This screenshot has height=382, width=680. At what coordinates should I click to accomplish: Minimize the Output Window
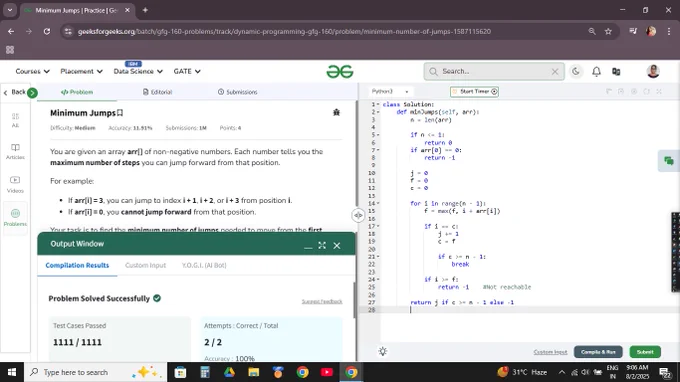(x=308, y=246)
